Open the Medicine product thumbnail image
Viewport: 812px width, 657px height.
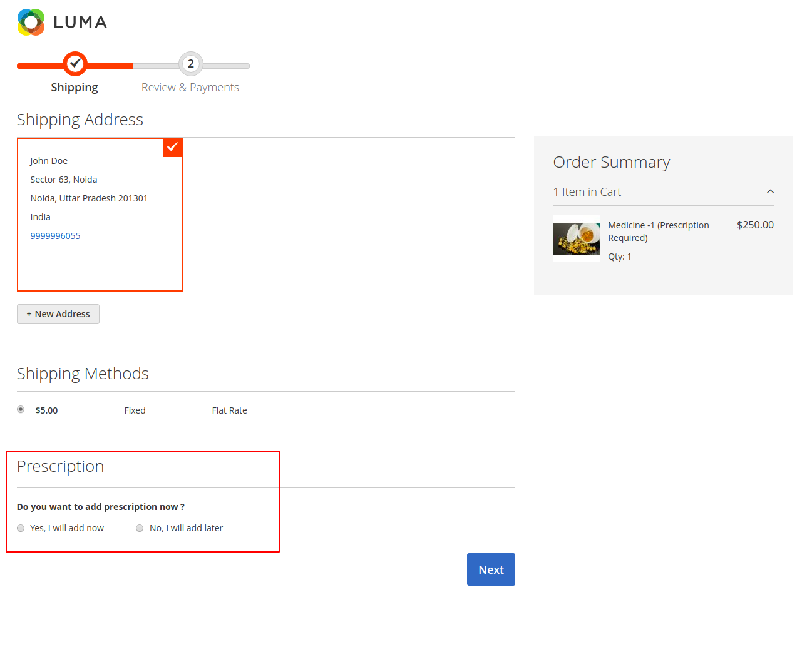576,238
